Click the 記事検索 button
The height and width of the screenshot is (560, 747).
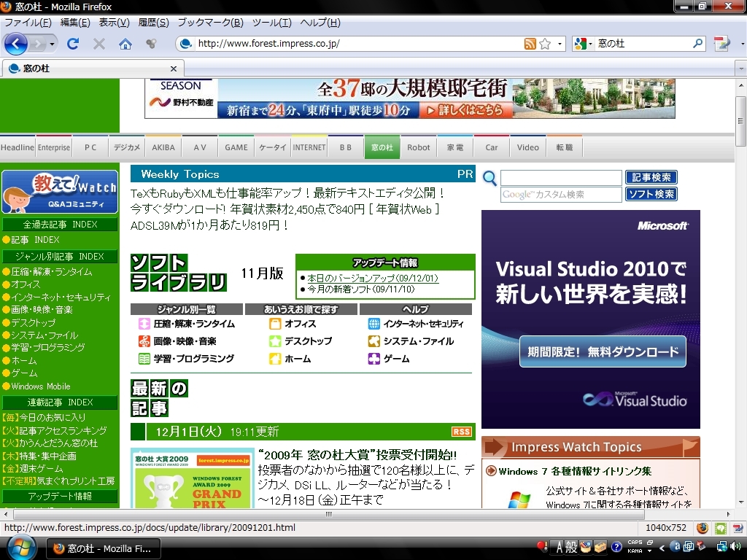pos(651,177)
